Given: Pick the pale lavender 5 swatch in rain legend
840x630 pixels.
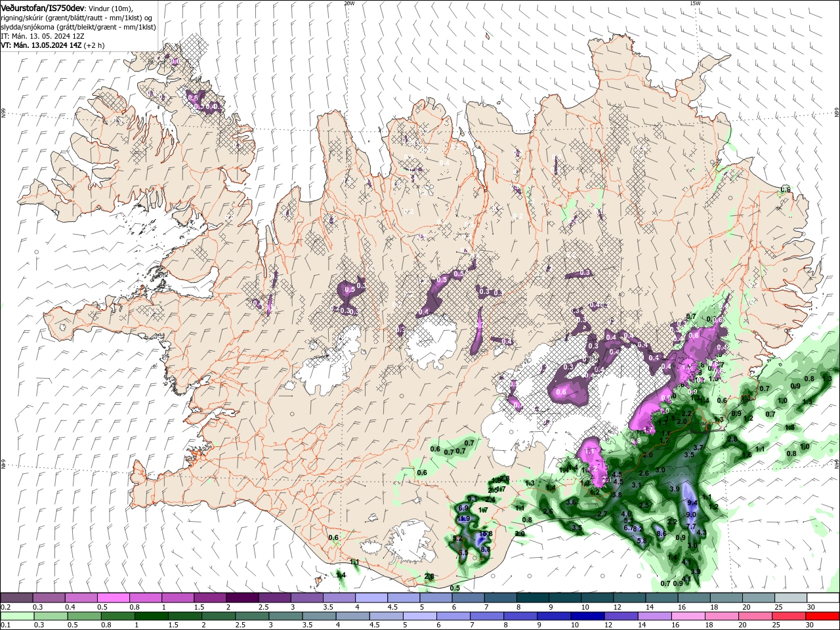Looking at the screenshot, I should 419,616.
